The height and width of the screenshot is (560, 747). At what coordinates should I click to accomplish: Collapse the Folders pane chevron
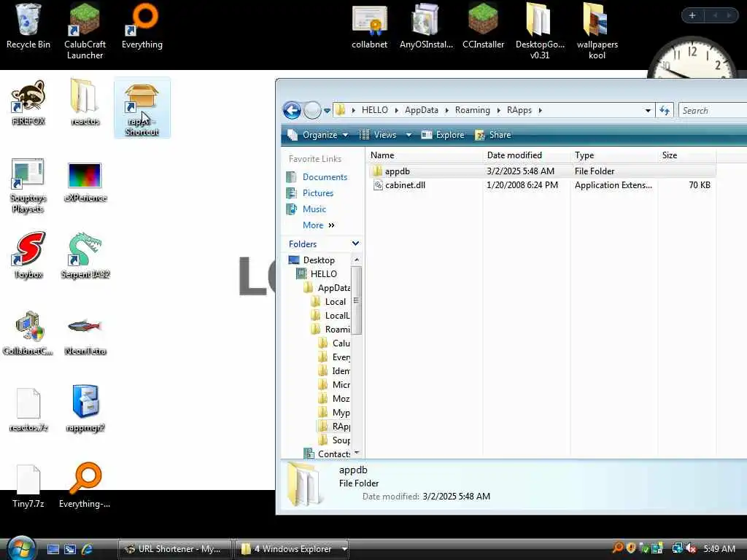click(355, 244)
